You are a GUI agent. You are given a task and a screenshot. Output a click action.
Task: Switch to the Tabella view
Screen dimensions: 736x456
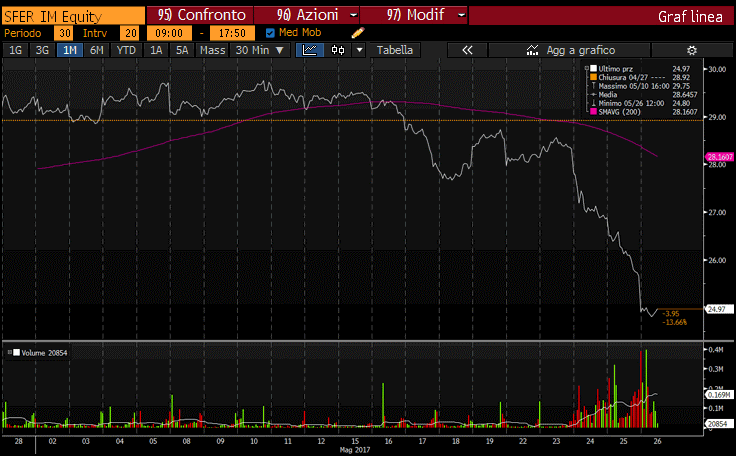click(394, 50)
